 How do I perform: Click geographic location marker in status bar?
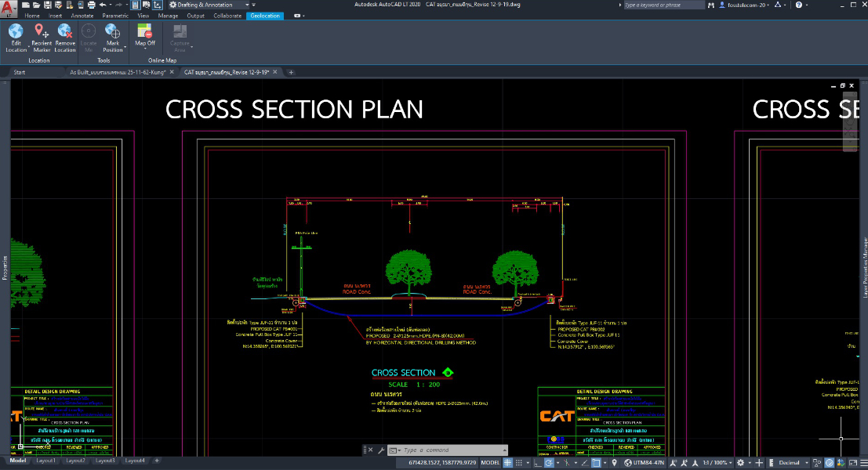point(614,463)
